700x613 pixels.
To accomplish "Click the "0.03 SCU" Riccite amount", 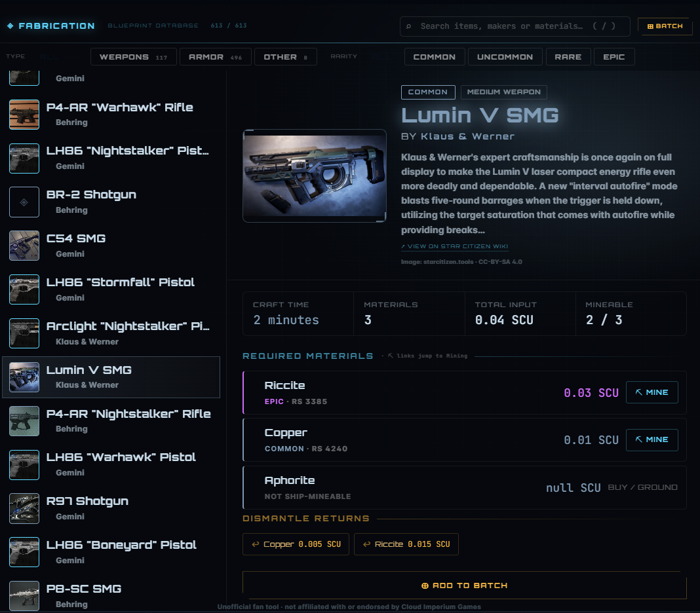I will (x=591, y=392).
